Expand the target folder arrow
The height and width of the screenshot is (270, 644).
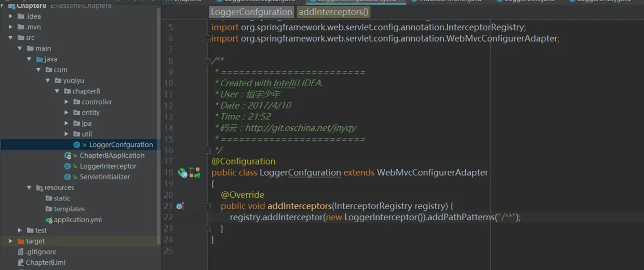11,241
